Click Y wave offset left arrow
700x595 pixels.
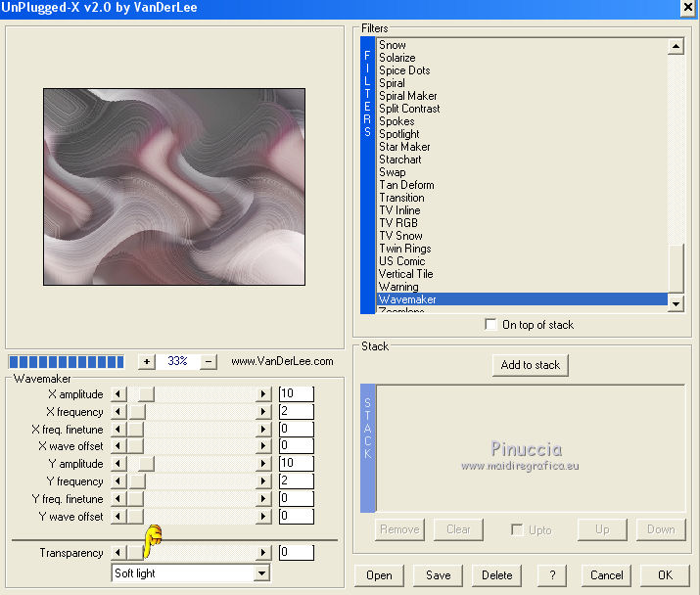pyautogui.click(x=118, y=517)
